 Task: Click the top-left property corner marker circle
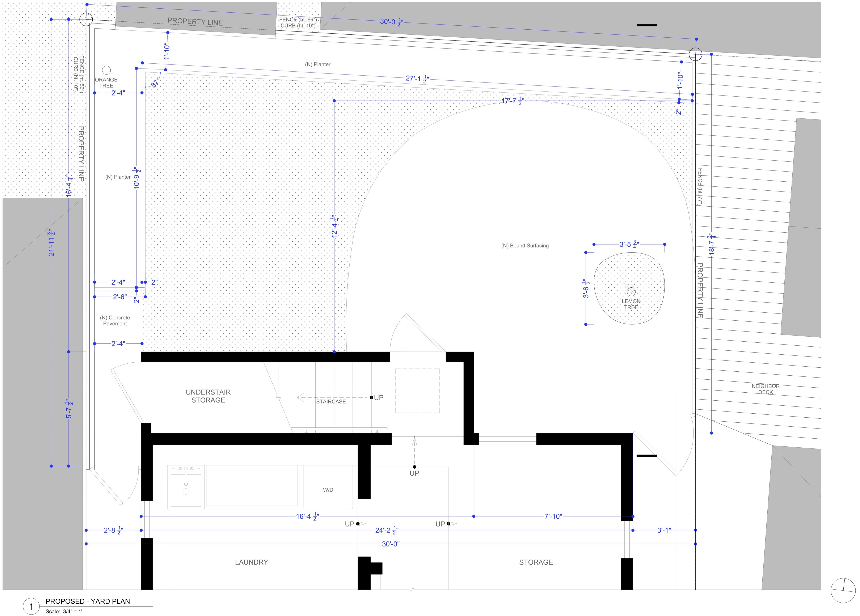pyautogui.click(x=87, y=19)
